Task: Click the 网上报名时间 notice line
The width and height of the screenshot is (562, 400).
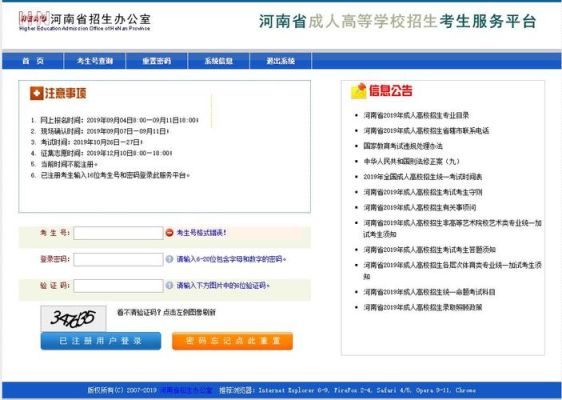Action: pyautogui.click(x=119, y=120)
